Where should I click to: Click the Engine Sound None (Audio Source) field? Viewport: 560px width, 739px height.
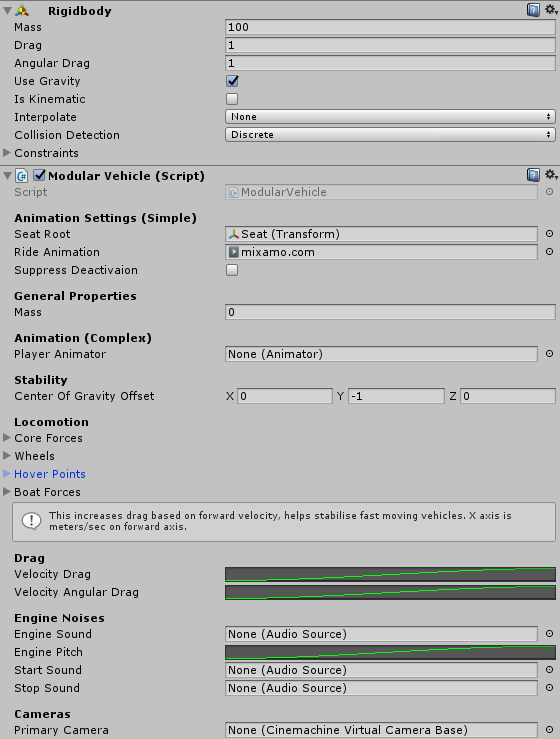click(x=381, y=634)
